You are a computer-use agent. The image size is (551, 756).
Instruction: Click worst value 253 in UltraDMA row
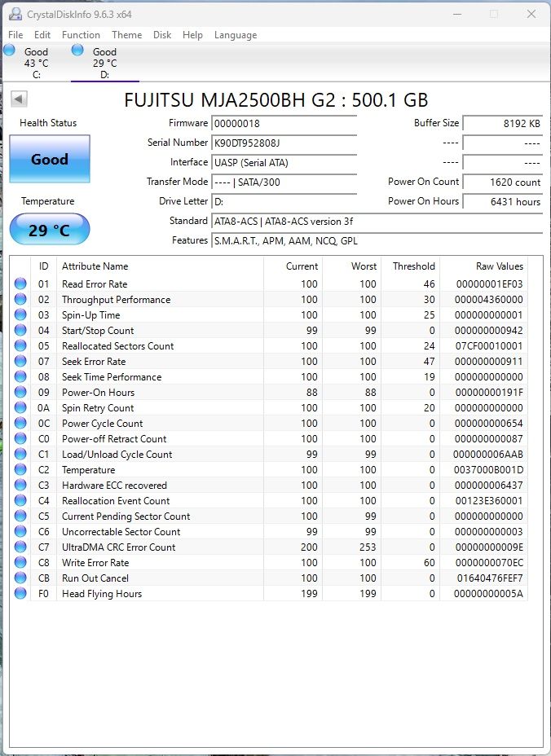click(x=368, y=547)
